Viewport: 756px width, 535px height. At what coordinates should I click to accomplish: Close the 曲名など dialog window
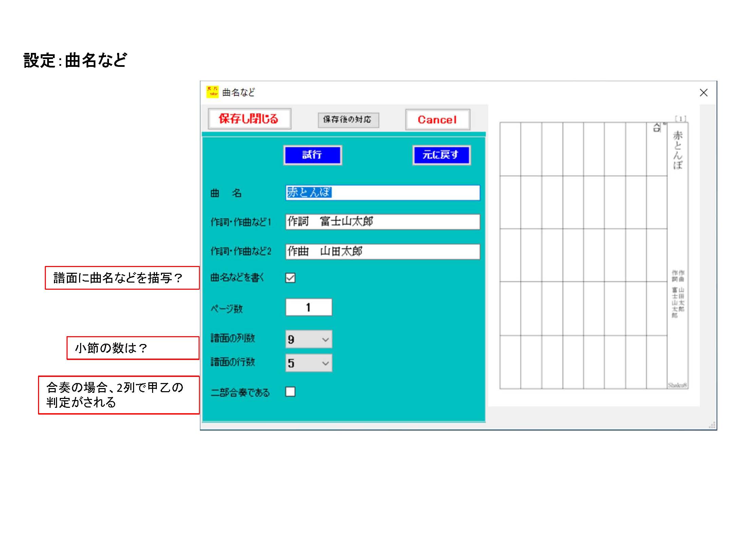tap(703, 93)
